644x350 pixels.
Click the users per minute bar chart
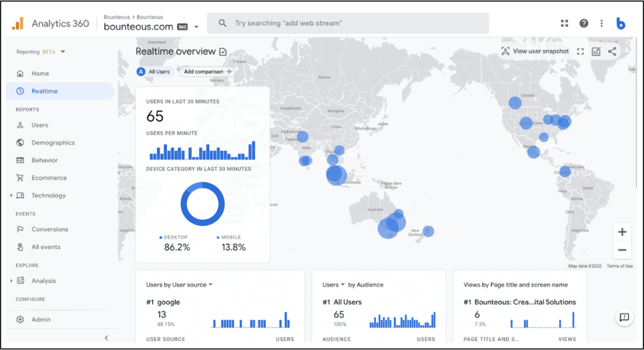tap(202, 150)
